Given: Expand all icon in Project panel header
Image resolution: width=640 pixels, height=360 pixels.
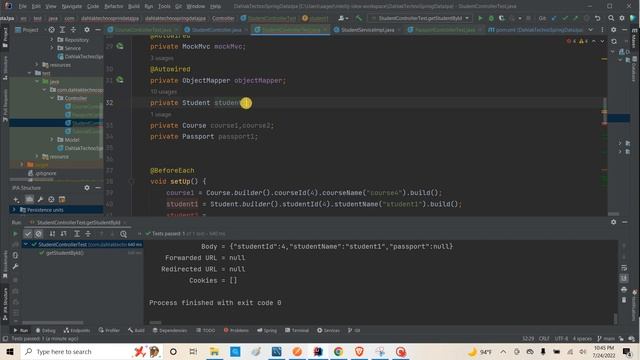Looking at the screenshot, I should pyautogui.click(x=62, y=30).
